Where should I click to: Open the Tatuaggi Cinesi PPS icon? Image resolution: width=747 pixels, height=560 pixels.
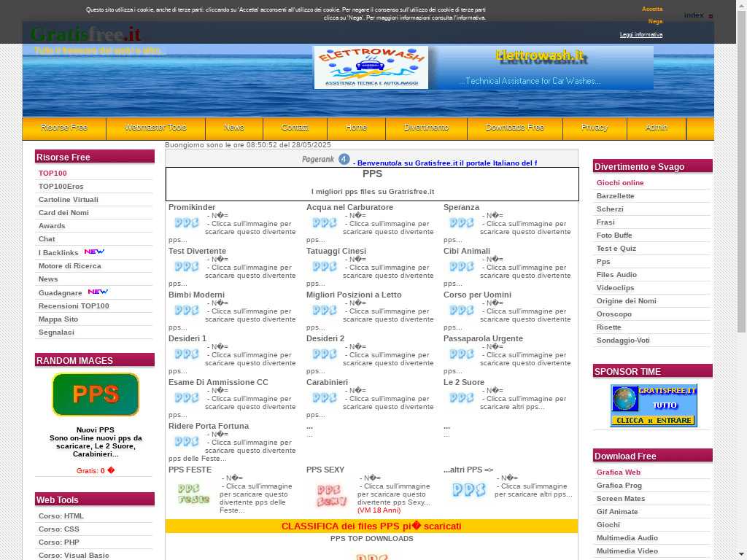(325, 267)
